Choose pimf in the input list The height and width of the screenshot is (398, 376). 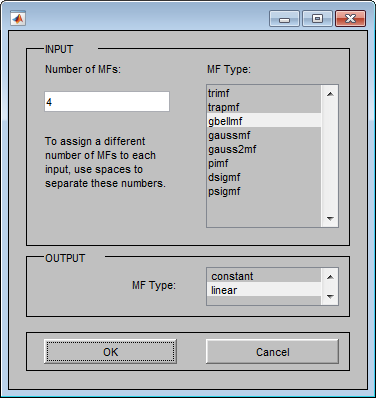(x=264, y=163)
